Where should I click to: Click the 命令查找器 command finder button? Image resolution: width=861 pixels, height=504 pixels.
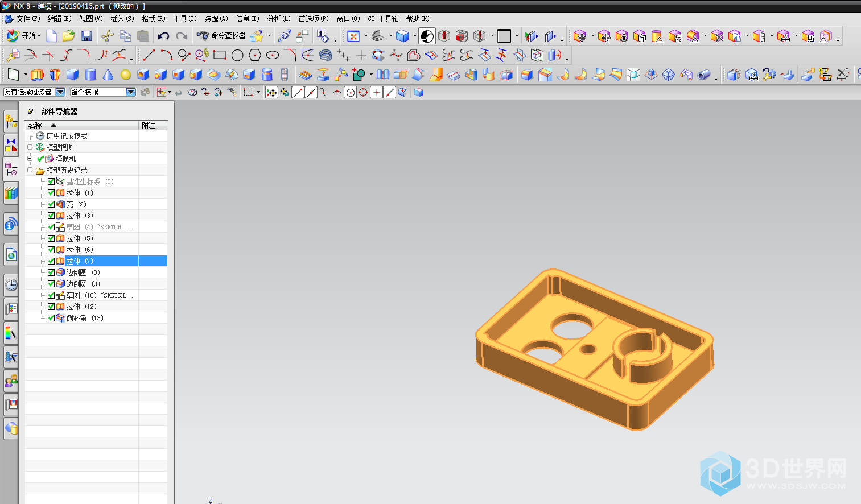tap(221, 35)
